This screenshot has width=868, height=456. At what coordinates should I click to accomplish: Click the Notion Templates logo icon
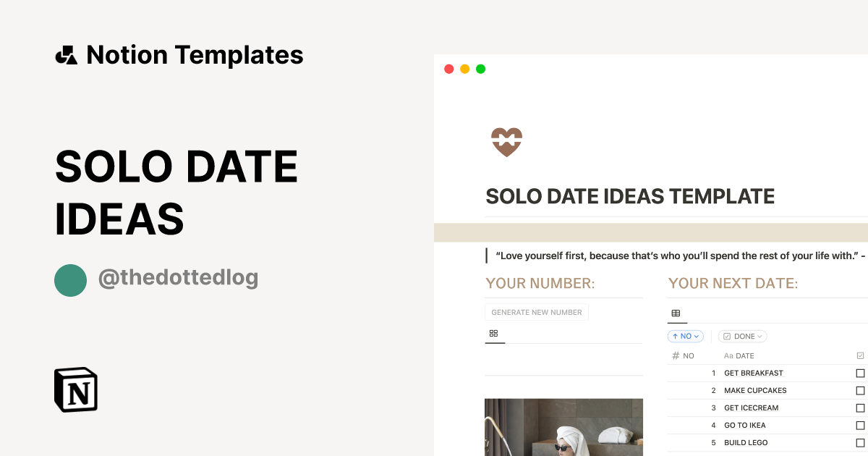click(66, 54)
